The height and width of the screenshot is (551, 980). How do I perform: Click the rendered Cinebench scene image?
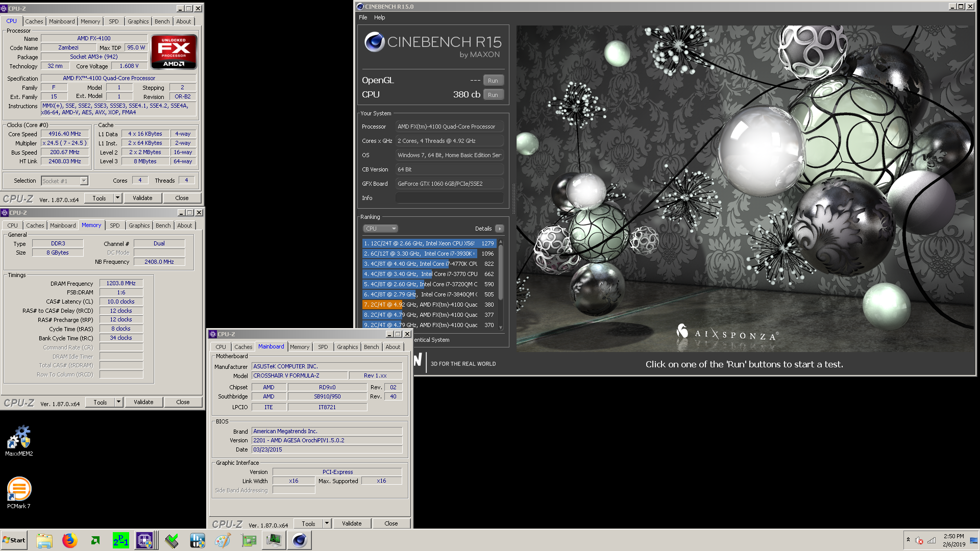[x=745, y=188]
